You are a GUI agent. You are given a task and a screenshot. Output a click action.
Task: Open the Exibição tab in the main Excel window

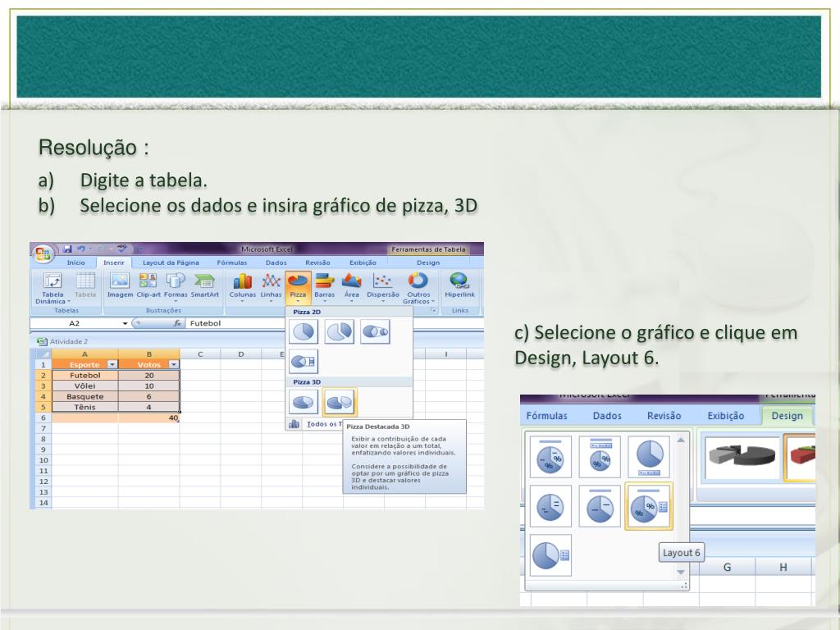click(363, 263)
